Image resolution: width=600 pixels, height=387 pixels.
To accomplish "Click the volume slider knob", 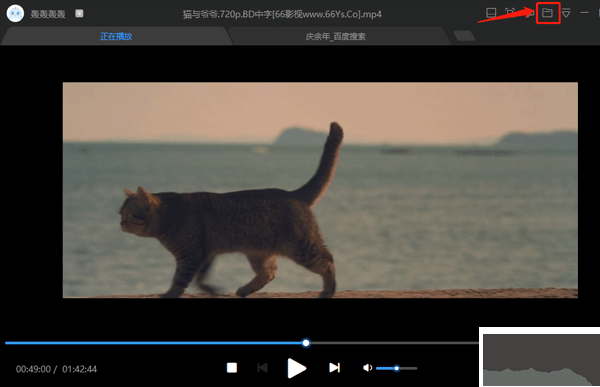I will click(397, 368).
